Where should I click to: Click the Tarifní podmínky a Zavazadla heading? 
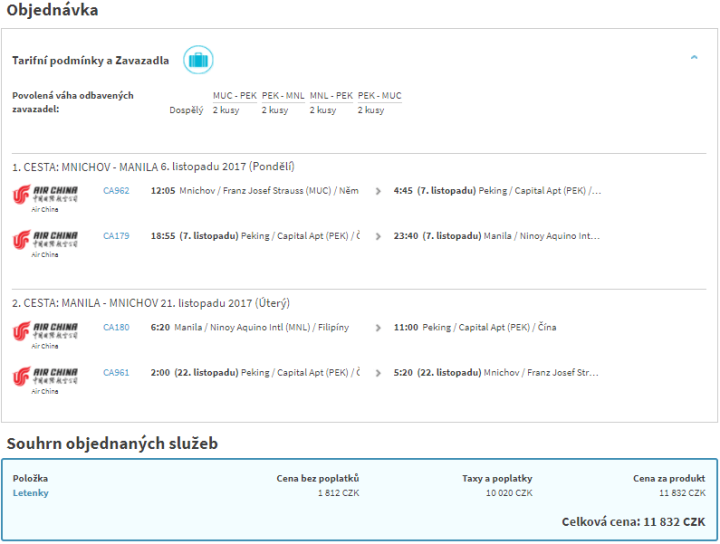click(90, 61)
